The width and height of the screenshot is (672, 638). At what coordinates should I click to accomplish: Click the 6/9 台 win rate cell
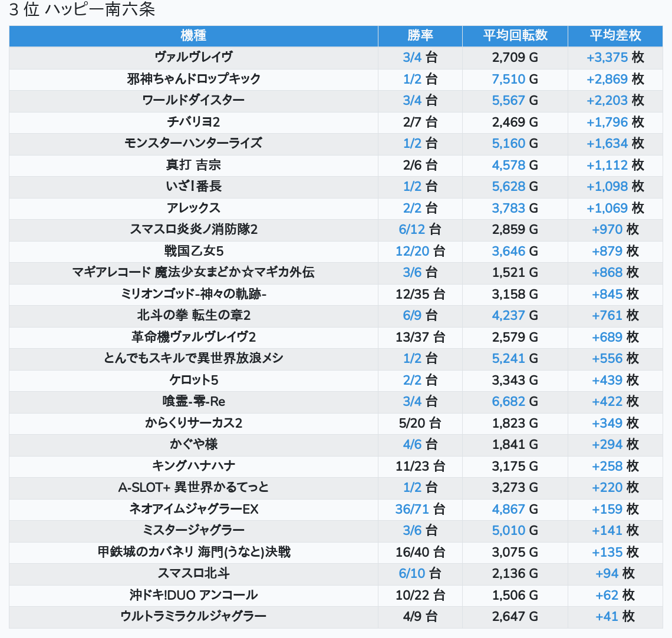420,316
